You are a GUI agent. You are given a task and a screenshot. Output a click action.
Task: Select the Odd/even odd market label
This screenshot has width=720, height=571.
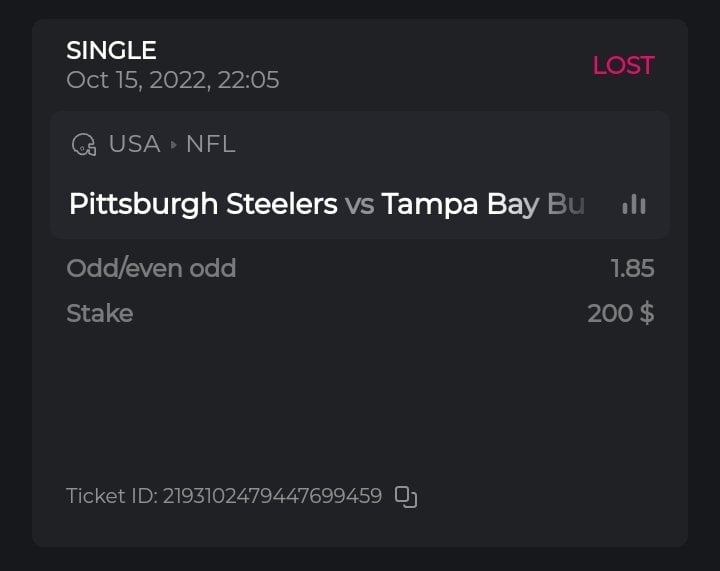point(151,268)
